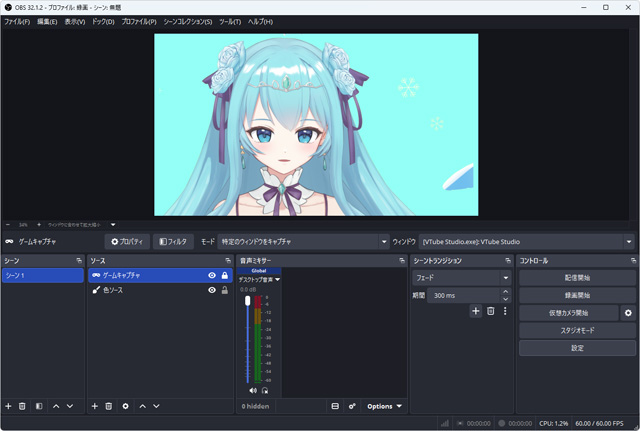
Task: Select the 色ソース source row
Action: tap(160, 290)
